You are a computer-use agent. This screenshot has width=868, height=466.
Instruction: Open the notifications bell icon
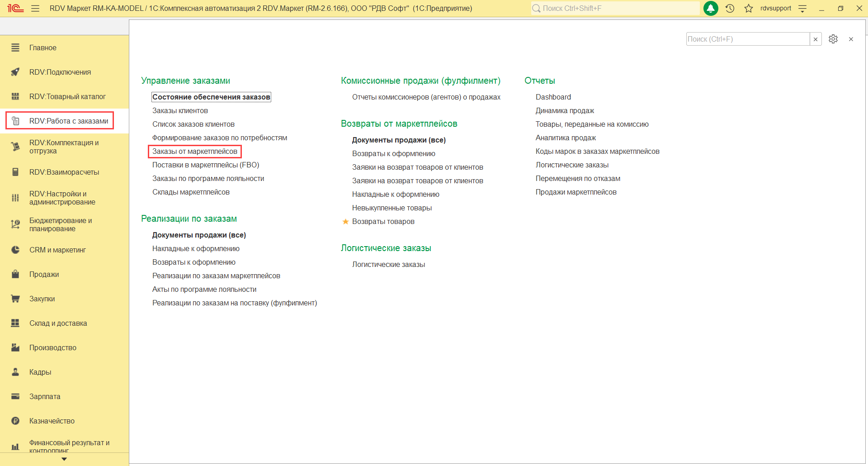[x=711, y=8]
